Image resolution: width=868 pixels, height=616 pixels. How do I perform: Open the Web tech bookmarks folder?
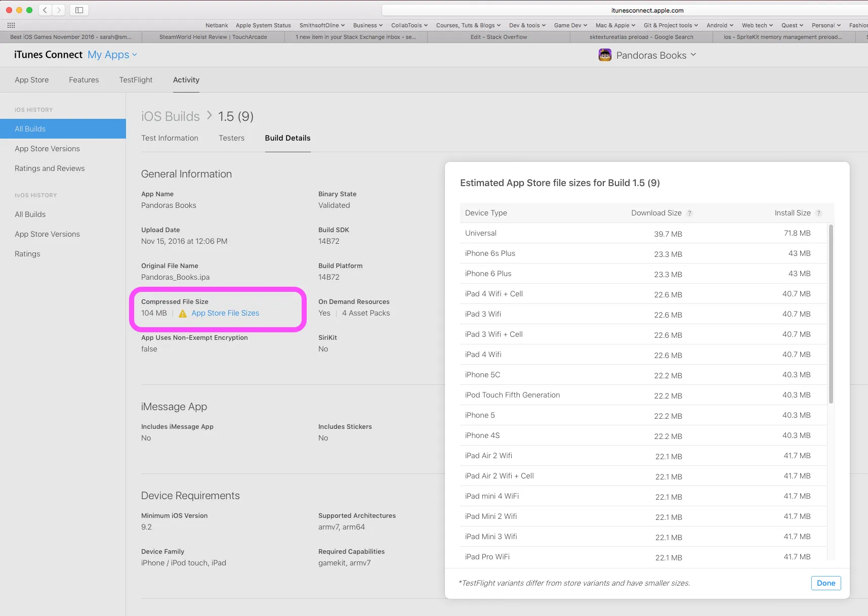pyautogui.click(x=757, y=25)
